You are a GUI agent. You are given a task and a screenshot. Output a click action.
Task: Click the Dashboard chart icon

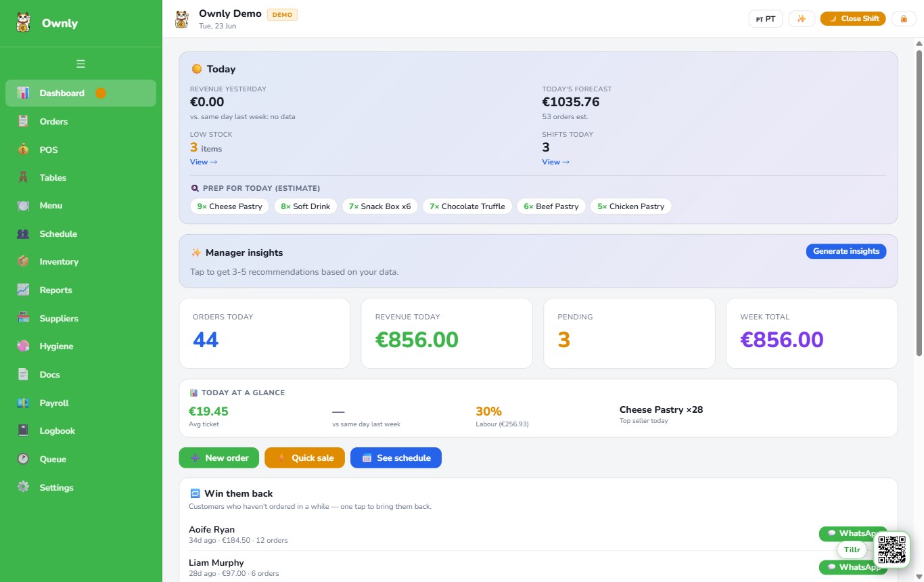24,93
